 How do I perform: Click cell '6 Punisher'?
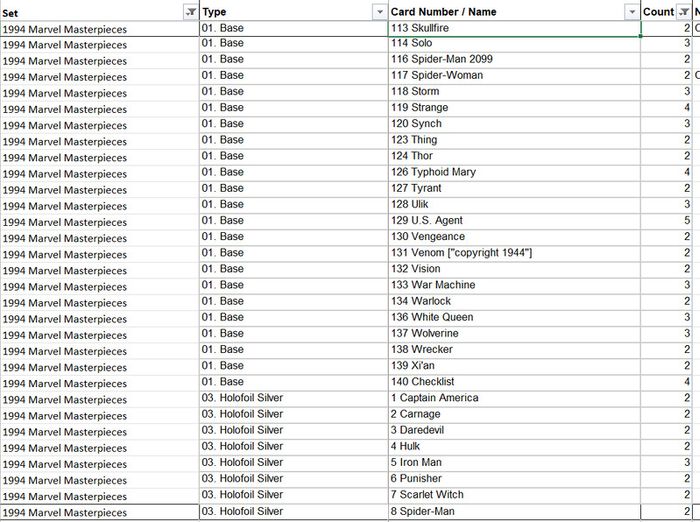click(x=514, y=478)
